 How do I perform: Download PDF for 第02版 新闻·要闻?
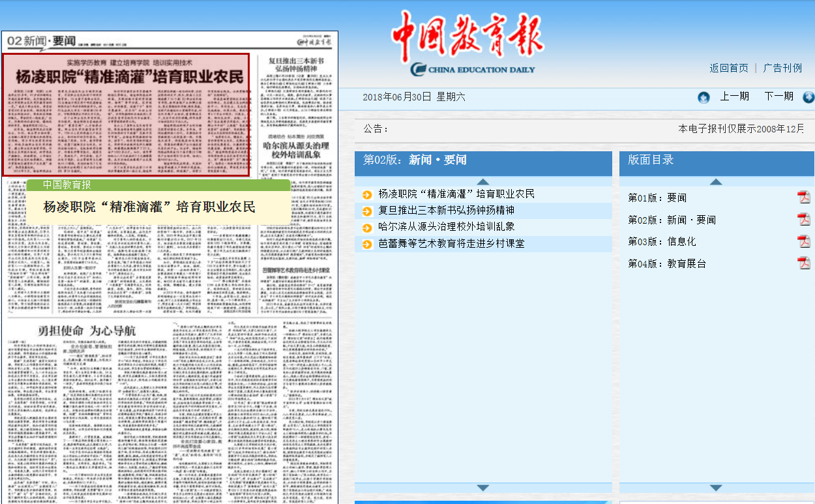pos(803,219)
